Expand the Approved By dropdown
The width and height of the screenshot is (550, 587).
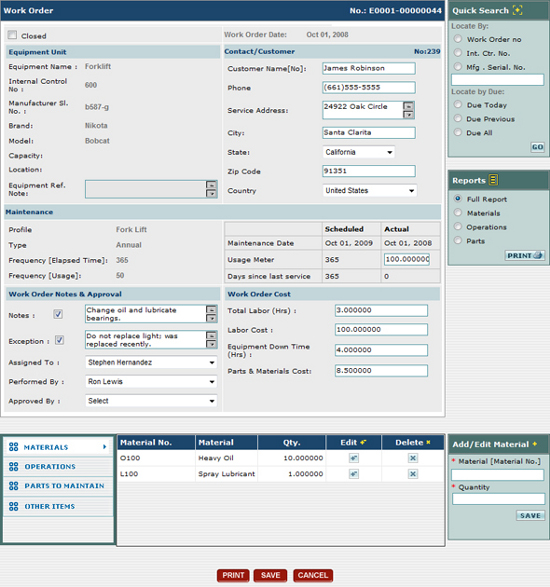pos(151,401)
